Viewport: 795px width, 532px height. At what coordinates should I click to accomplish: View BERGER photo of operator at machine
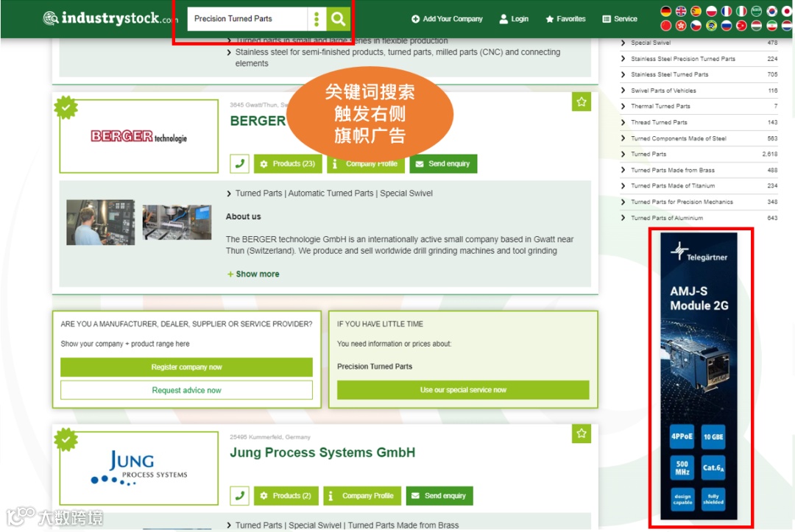pyautogui.click(x=100, y=222)
